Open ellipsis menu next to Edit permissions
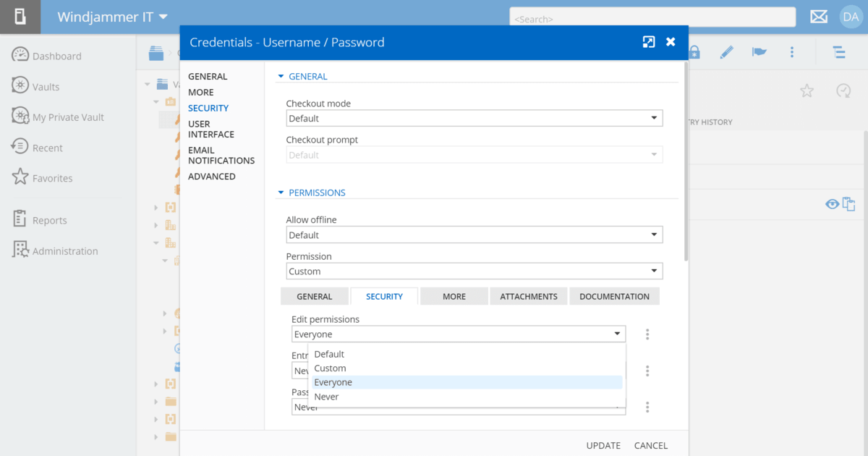 [x=647, y=334]
